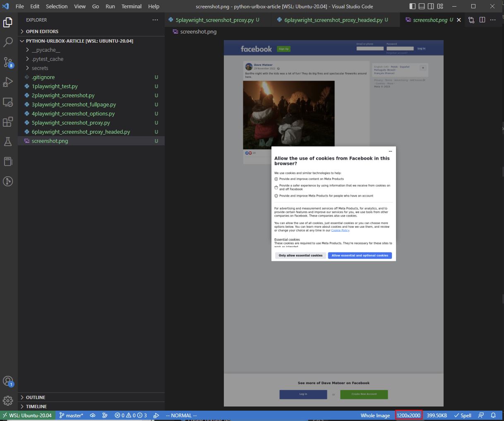Open the Testing flask view
The image size is (504, 421).
pyautogui.click(x=8, y=142)
